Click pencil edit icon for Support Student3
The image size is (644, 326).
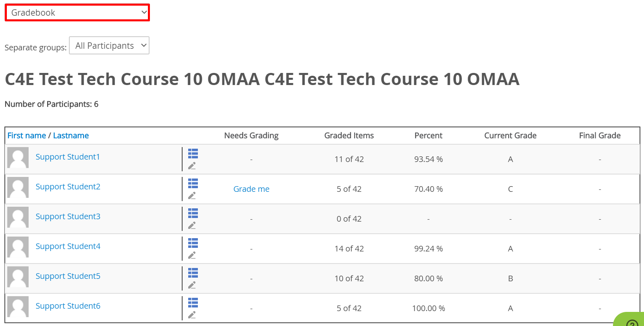click(x=192, y=225)
